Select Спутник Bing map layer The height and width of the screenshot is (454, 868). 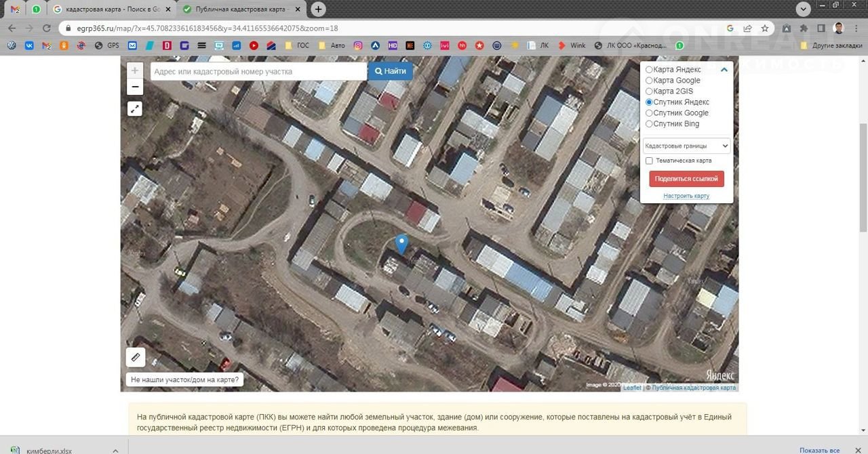[x=649, y=124]
